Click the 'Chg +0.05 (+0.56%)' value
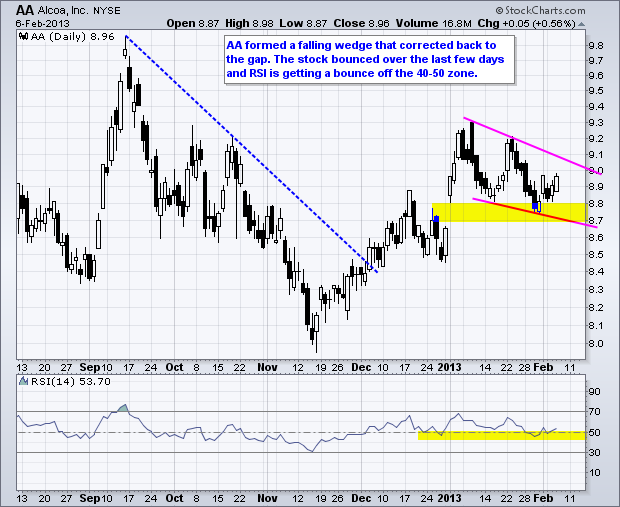620x507 pixels. (526, 24)
